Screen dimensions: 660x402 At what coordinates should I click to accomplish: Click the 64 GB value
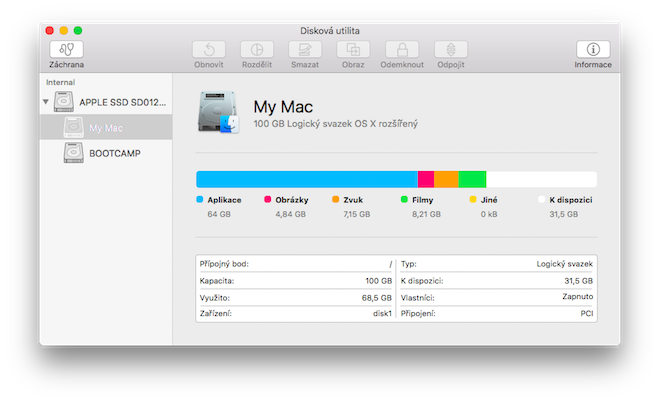219,214
